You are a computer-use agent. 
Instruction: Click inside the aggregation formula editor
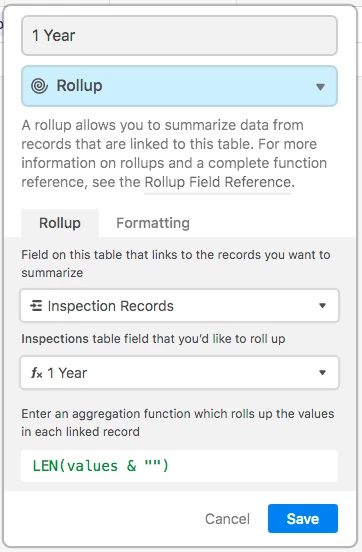[x=179, y=466]
